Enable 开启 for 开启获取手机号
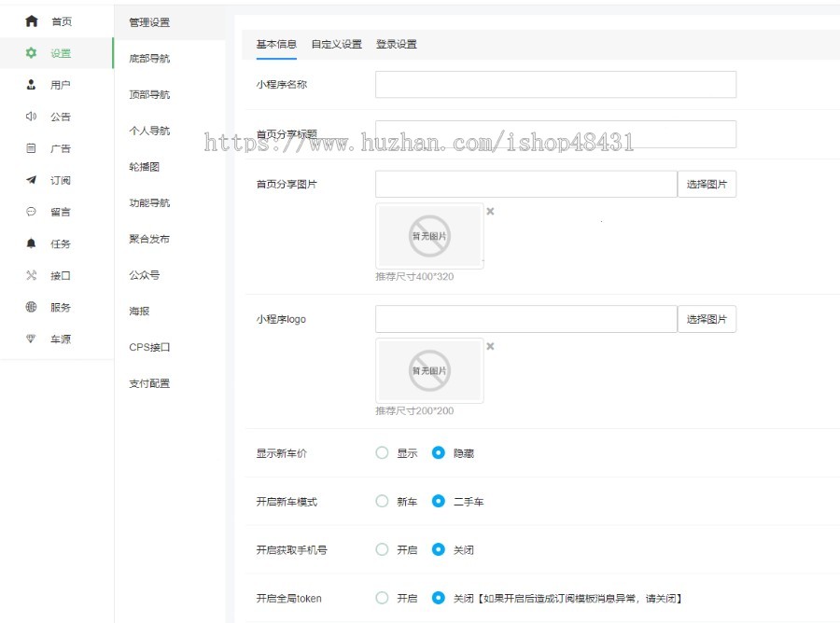The height and width of the screenshot is (623, 840). pyautogui.click(x=382, y=549)
